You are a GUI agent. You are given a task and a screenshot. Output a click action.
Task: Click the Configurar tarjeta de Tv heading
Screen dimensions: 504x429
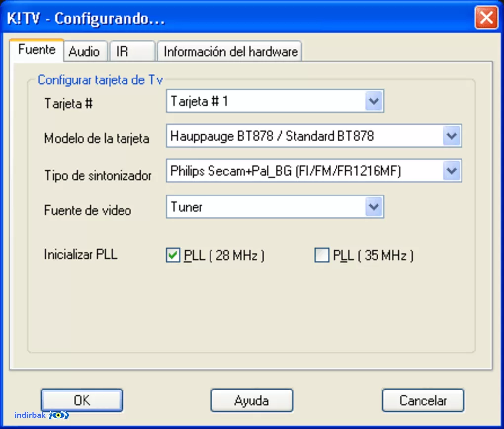point(100,80)
